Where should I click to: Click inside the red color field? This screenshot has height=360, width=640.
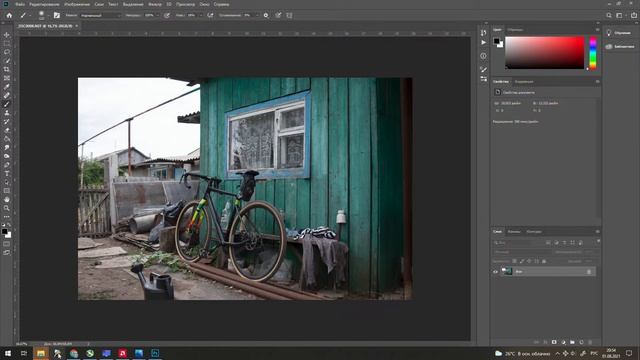544,52
